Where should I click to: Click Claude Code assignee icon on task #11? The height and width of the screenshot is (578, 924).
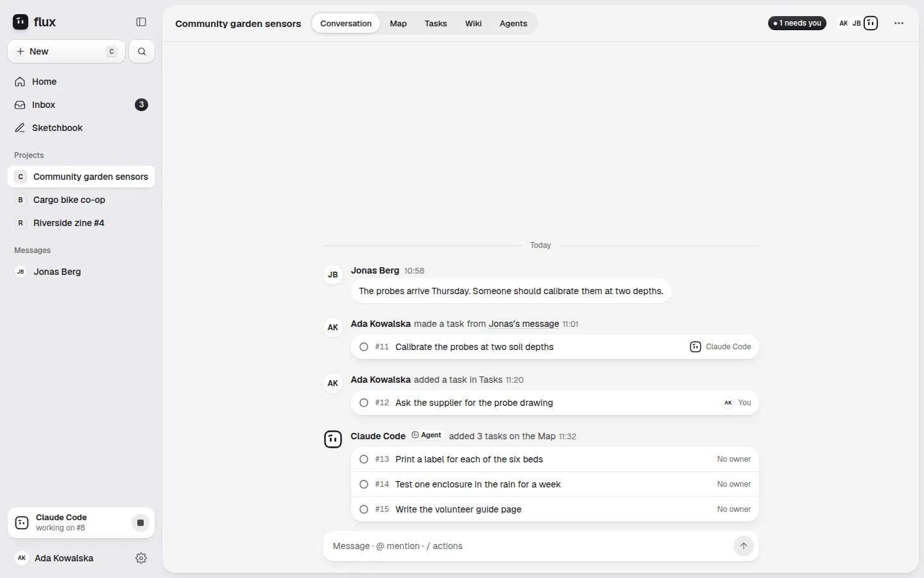tap(696, 347)
